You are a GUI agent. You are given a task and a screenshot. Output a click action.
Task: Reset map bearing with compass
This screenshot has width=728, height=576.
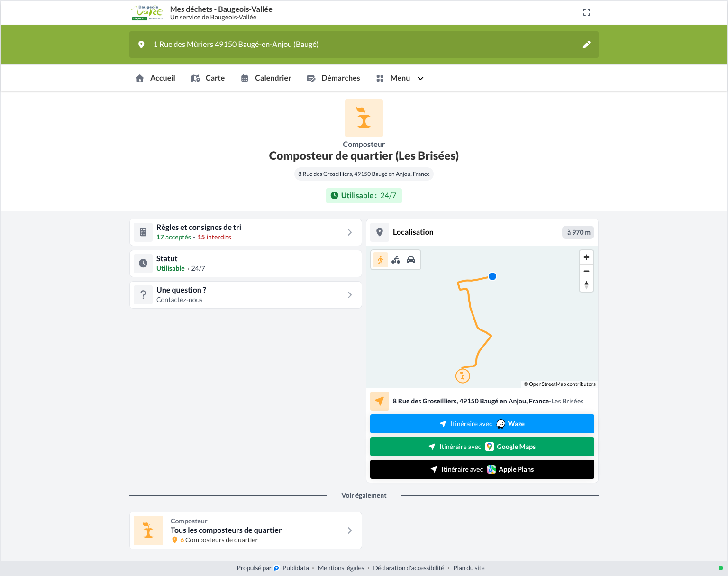587,285
